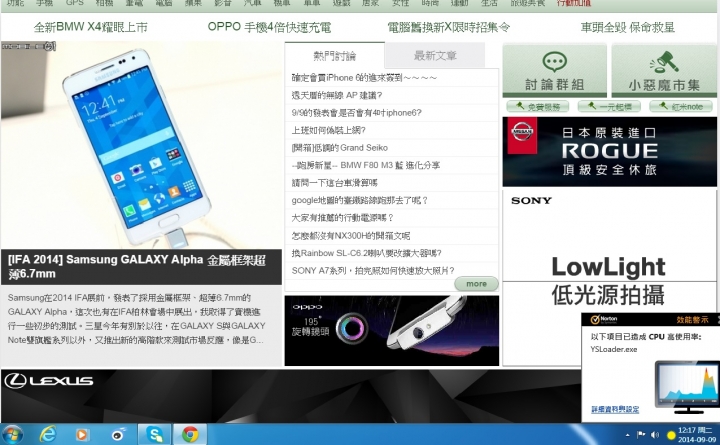Open the Action Center flag icon
720x445 pixels.
641,434
